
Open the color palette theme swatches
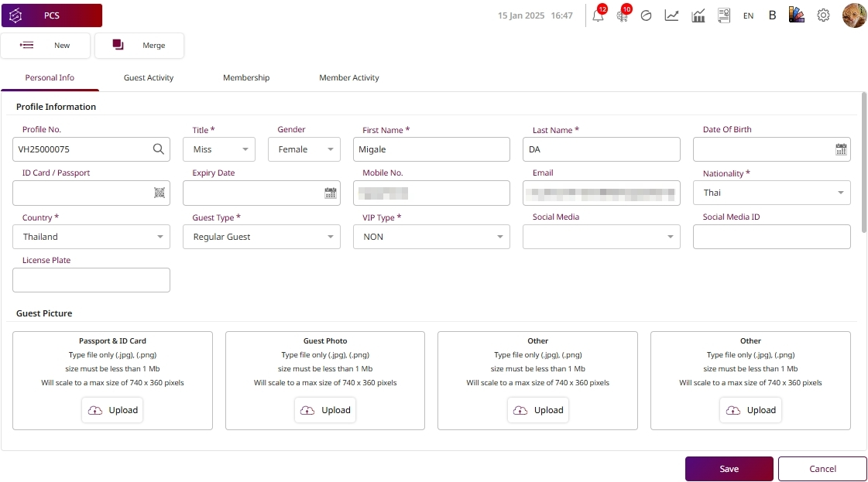tap(797, 15)
